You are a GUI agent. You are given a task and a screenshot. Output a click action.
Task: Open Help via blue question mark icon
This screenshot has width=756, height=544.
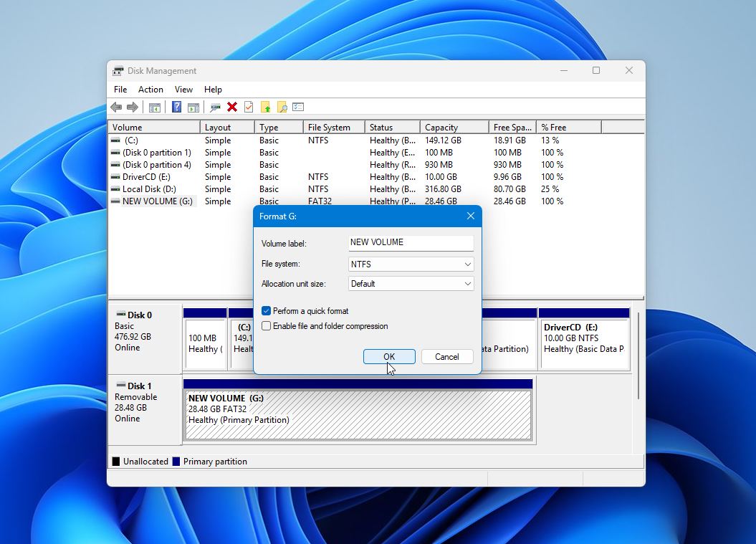coord(176,107)
